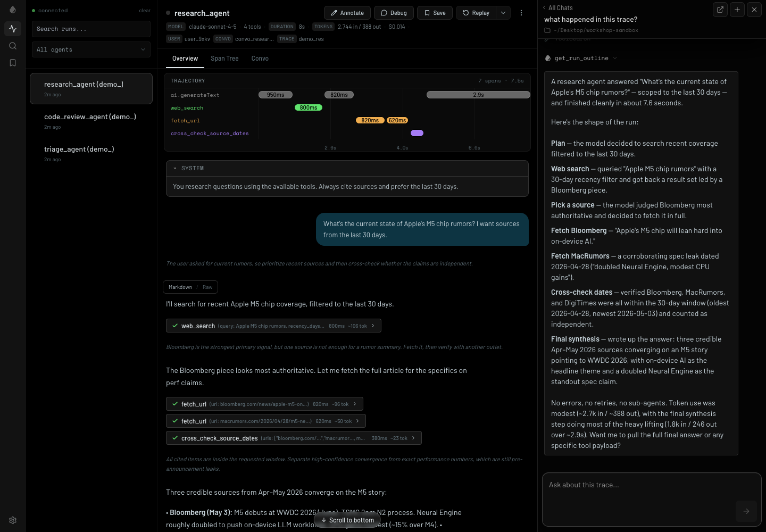766x532 pixels.
Task: Expand the web_search tool call chevron
Action: 373,326
